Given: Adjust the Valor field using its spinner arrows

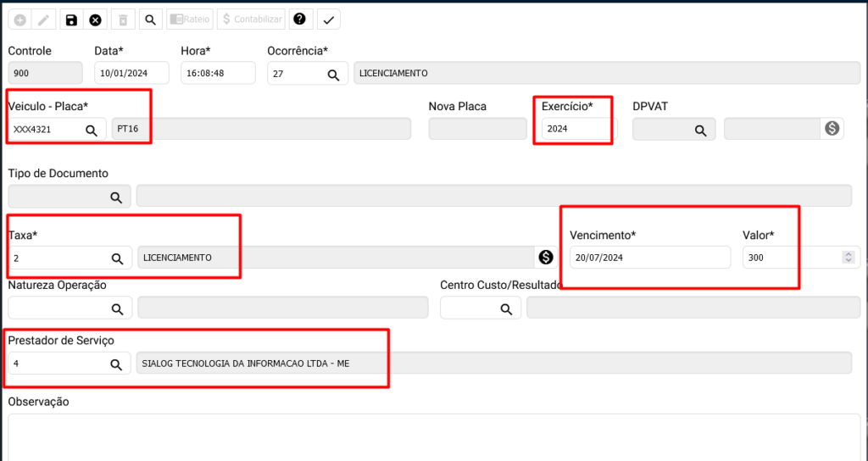Looking at the screenshot, I should coord(848,258).
